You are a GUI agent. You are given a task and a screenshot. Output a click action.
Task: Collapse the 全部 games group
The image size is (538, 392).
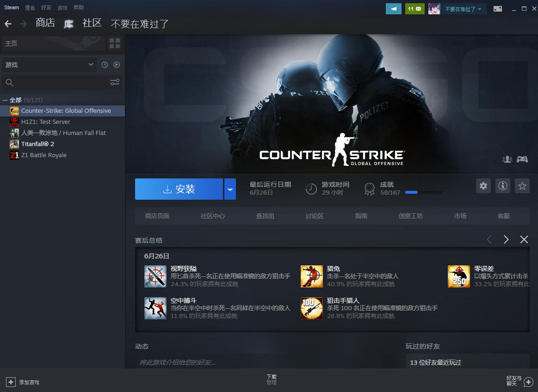[5, 100]
